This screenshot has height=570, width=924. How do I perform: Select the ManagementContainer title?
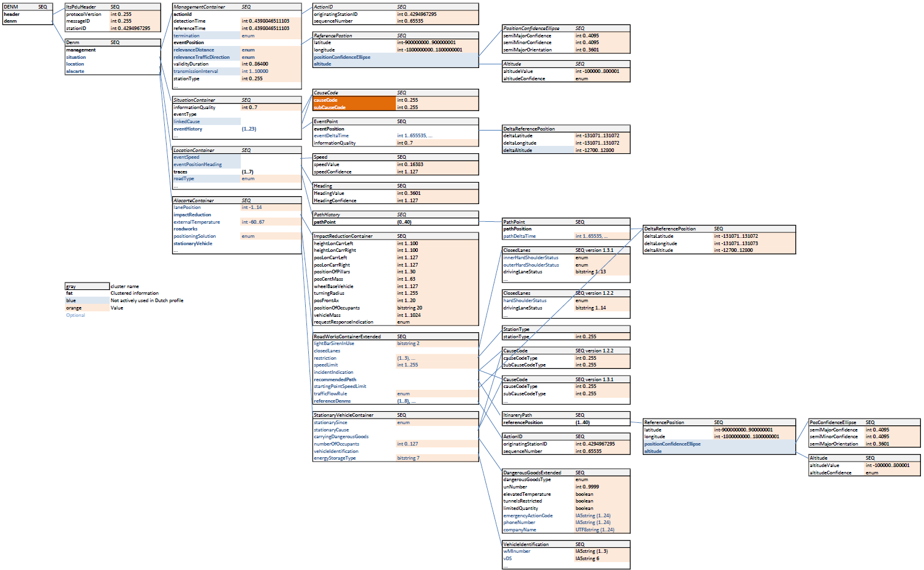point(199,7)
